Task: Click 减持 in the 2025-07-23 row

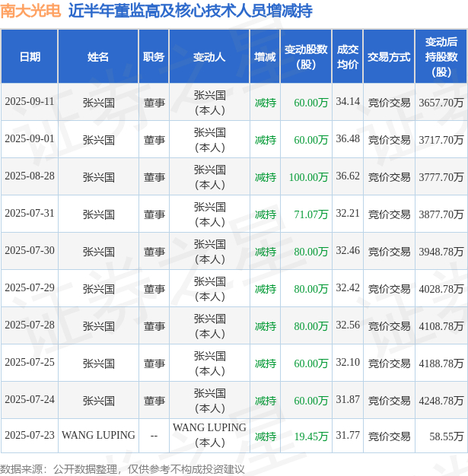Action: [266, 436]
